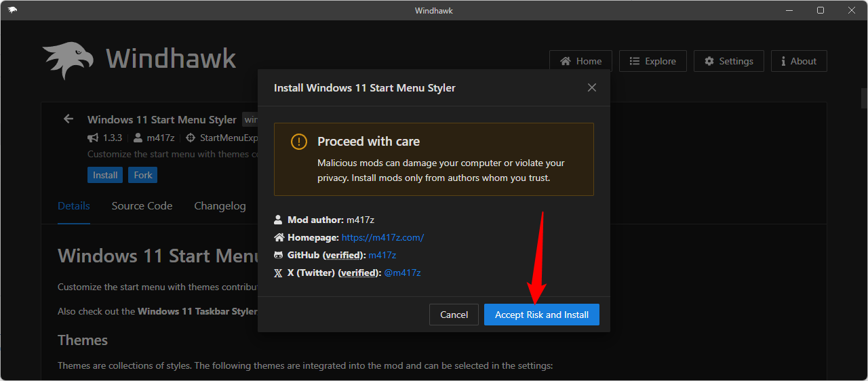Click the X (Twitter) logo icon
The width and height of the screenshot is (868, 381).
pyautogui.click(x=278, y=273)
